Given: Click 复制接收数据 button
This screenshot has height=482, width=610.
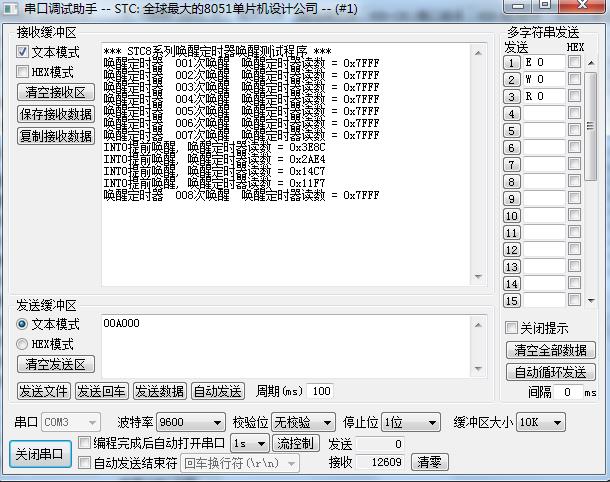Looking at the screenshot, I should 56,136.
